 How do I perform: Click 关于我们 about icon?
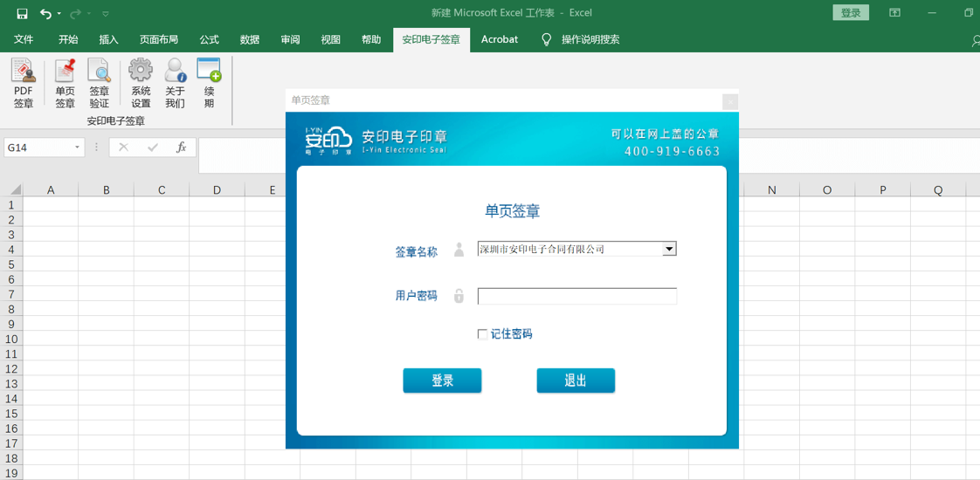tap(175, 84)
